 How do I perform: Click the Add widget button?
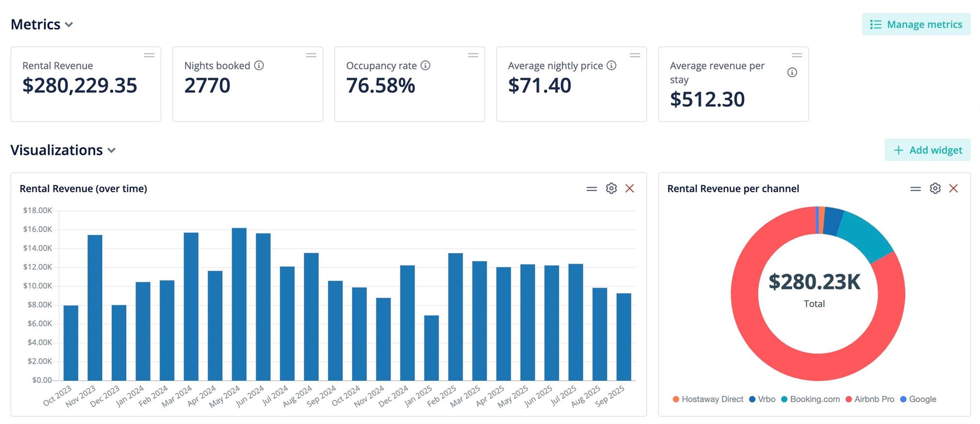coord(927,150)
